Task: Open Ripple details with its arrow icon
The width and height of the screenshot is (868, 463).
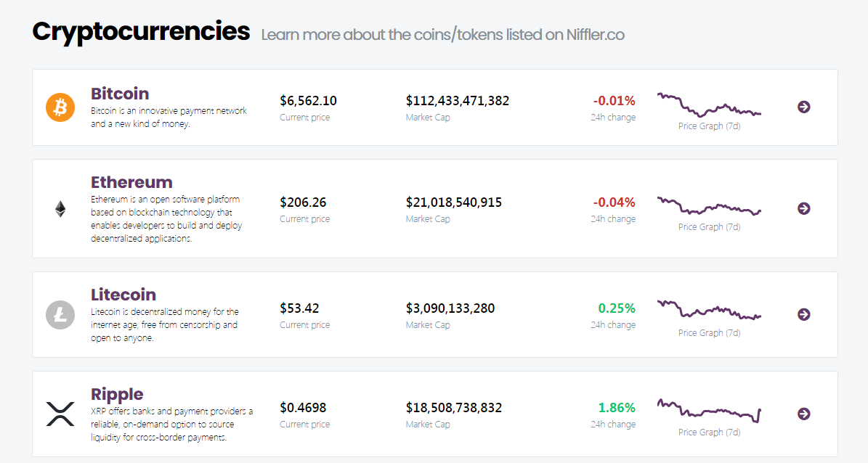Action: (804, 414)
